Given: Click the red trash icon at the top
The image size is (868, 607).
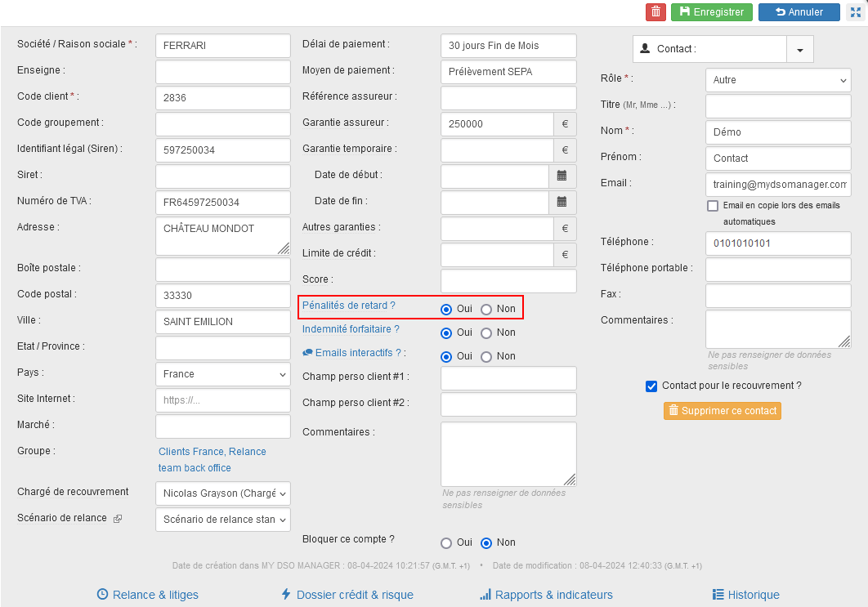Looking at the screenshot, I should coord(655,11).
